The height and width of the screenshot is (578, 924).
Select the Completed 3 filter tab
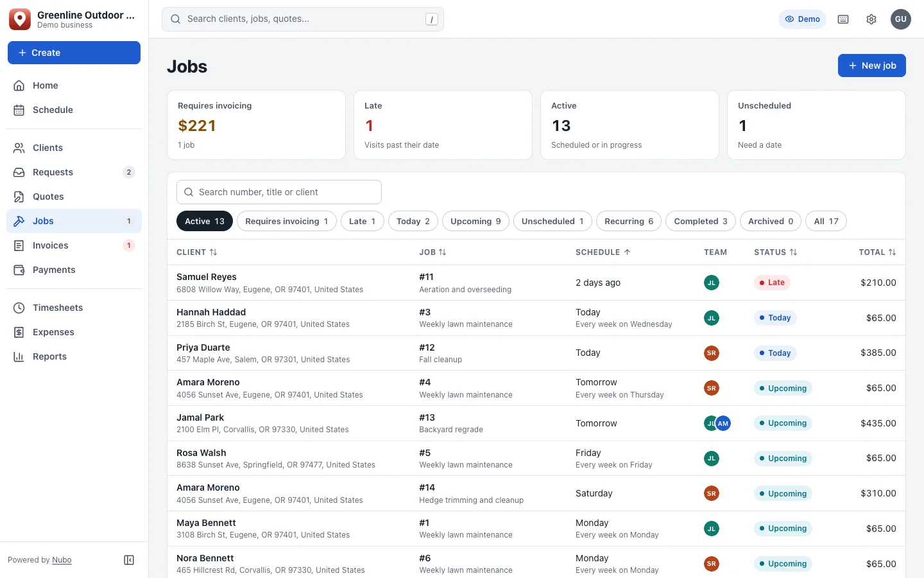pyautogui.click(x=701, y=221)
